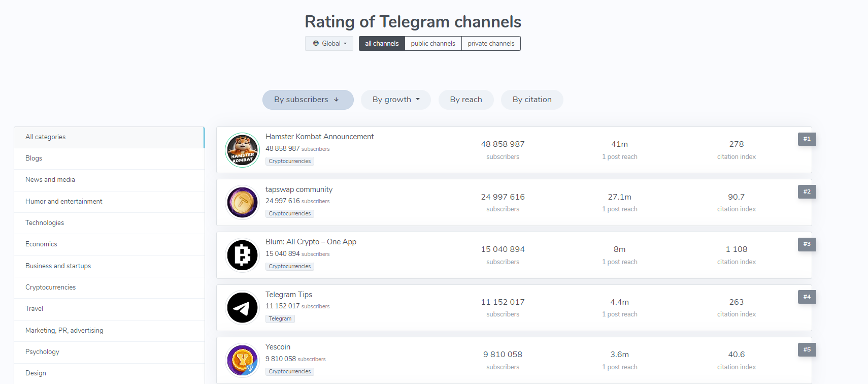Open Humor and entertainment category
Screen dimensions: 868x384
coord(109,202)
